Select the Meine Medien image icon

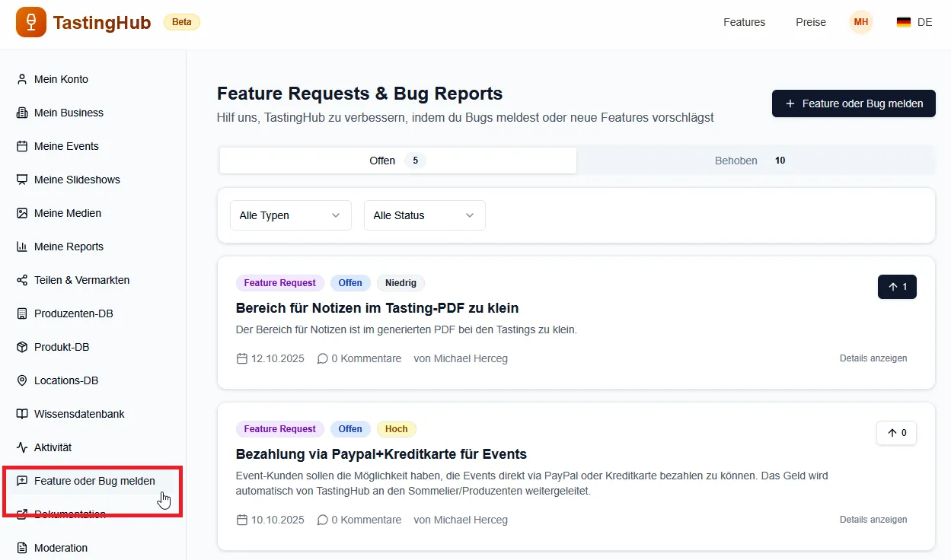coord(22,213)
